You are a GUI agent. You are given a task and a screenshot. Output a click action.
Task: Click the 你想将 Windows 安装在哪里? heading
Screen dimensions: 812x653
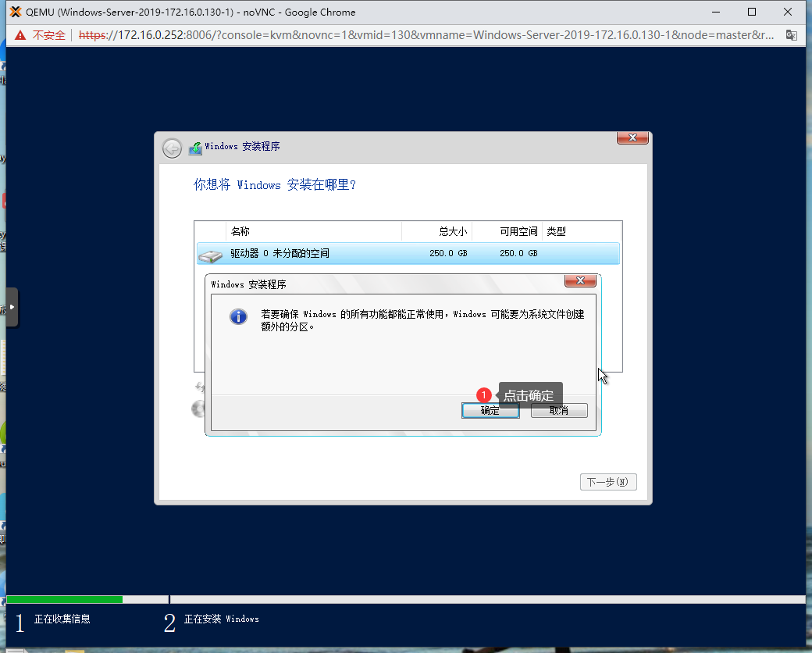275,184
